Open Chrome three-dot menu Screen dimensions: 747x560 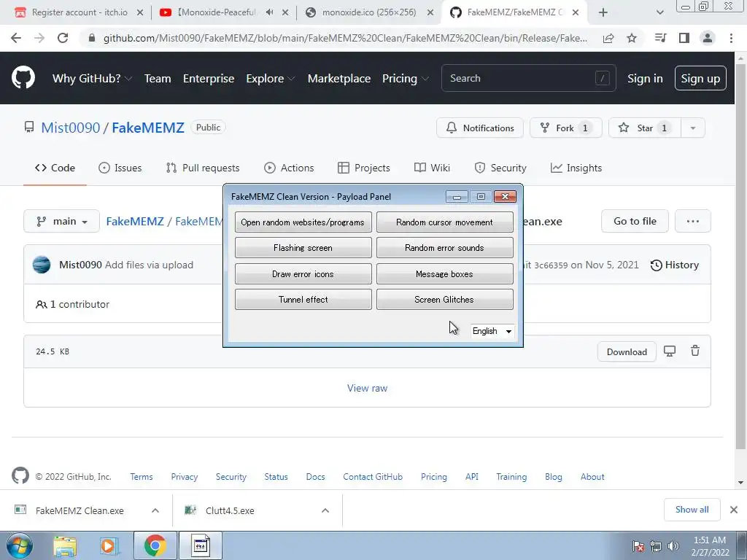[x=731, y=38]
